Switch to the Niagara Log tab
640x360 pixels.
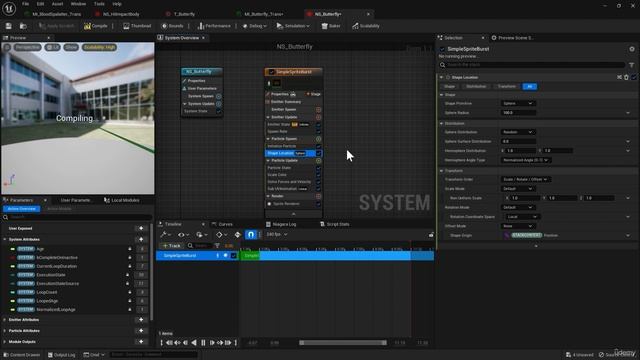[281, 224]
